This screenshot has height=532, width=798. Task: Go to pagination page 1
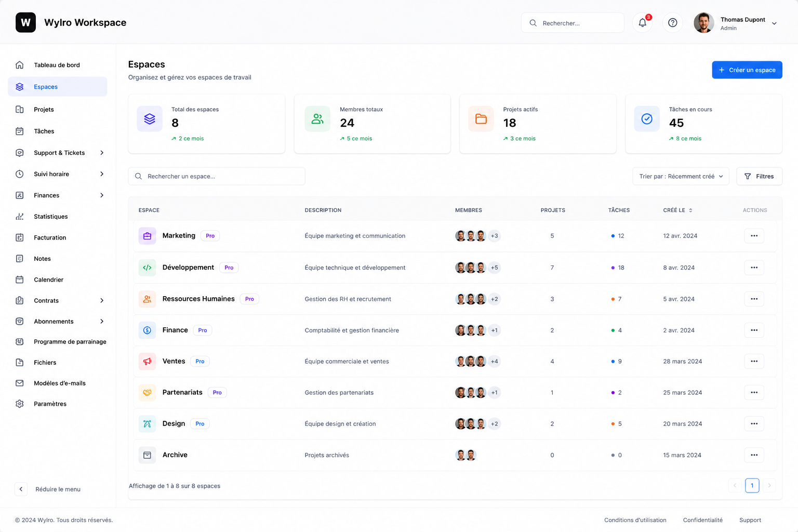pos(752,486)
